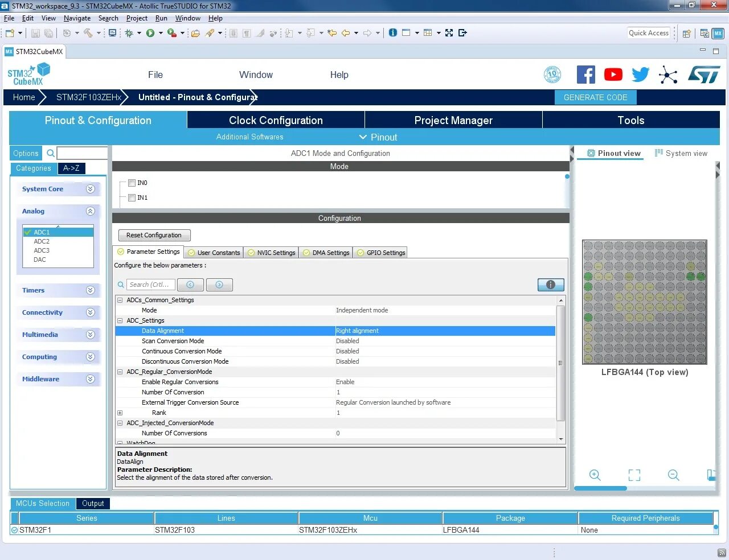Screen dimensions: 729x560
Task: Select ADC2 in the Analog list
Action: point(42,241)
